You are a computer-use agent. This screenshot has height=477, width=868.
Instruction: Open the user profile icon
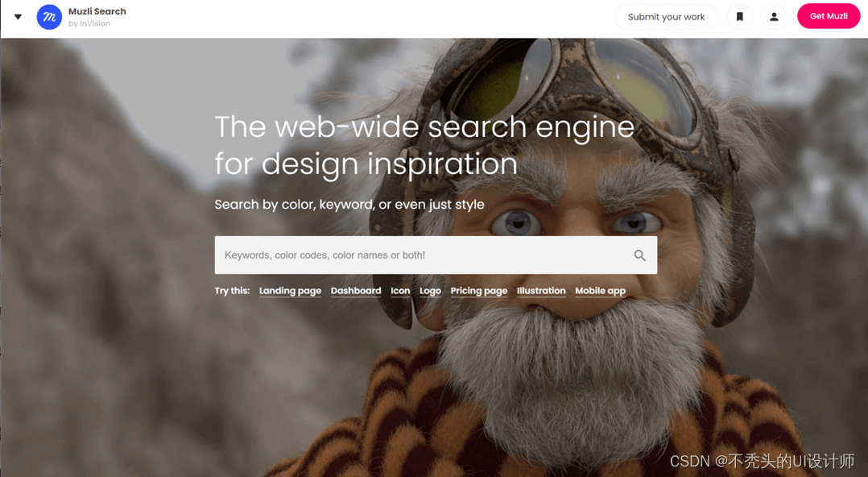point(774,17)
